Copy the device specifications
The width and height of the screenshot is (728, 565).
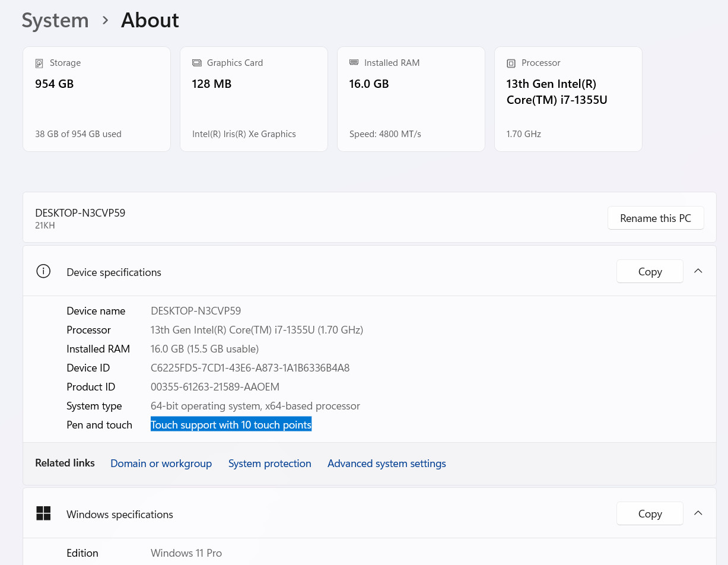(x=650, y=271)
